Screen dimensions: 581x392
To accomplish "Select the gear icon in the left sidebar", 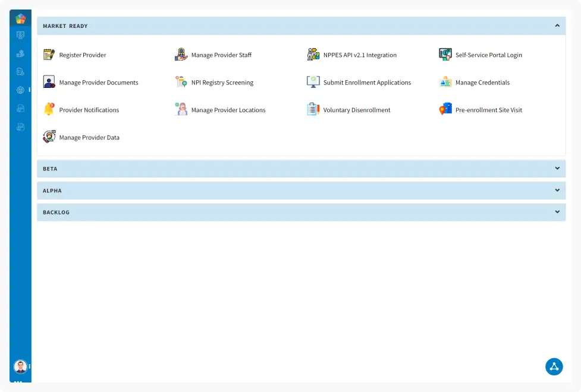I will (20, 90).
